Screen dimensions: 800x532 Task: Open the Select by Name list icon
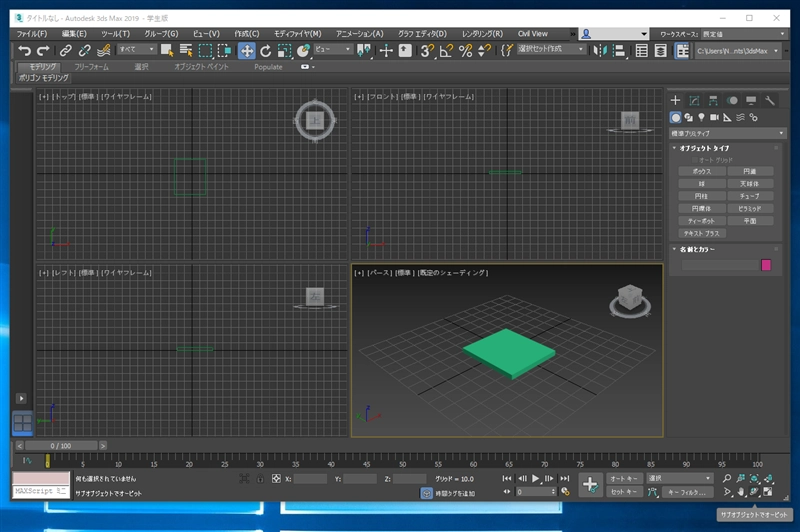pyautogui.click(x=186, y=50)
